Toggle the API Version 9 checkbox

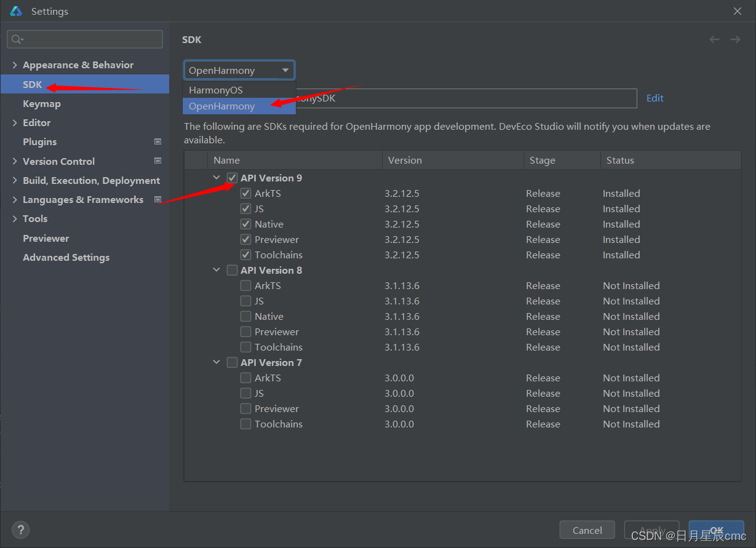pos(232,178)
